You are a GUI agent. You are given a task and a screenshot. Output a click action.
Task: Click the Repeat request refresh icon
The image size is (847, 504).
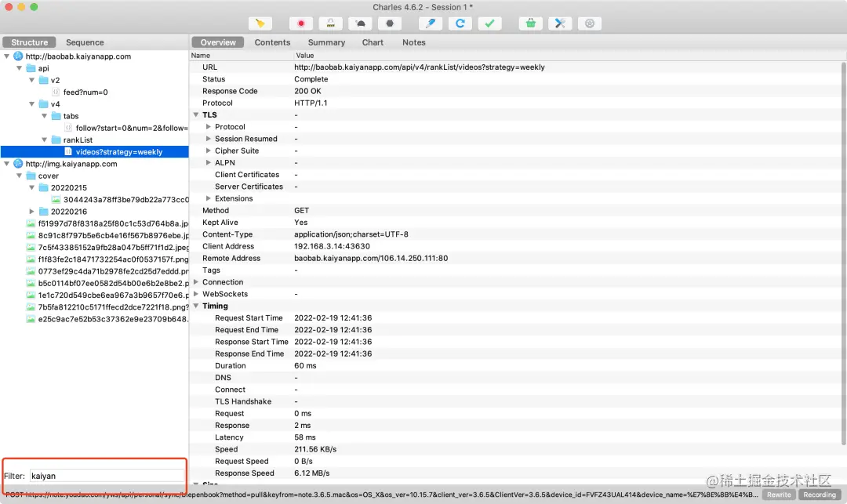[x=460, y=24]
